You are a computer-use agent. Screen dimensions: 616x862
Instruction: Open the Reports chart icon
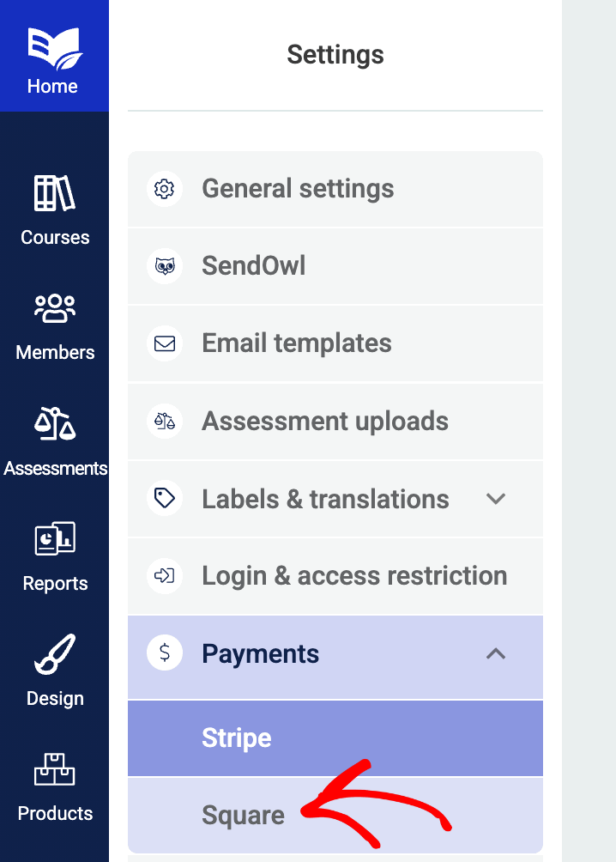click(x=55, y=539)
